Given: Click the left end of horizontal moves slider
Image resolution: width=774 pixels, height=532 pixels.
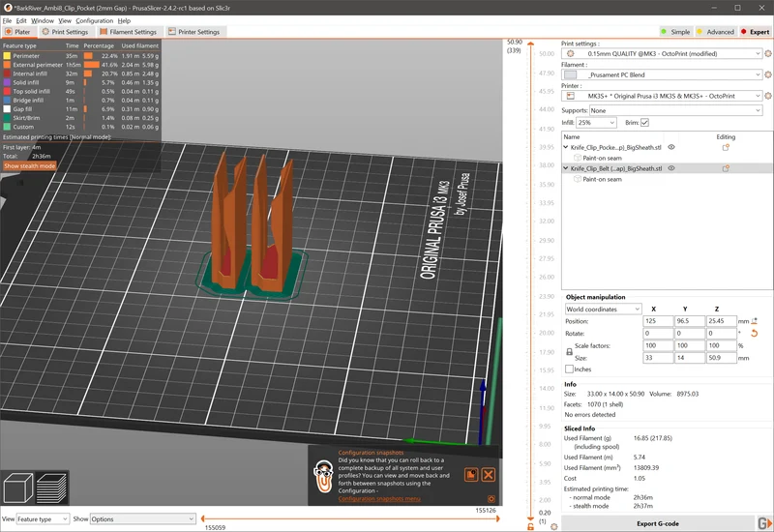Looking at the screenshot, I should [203, 518].
